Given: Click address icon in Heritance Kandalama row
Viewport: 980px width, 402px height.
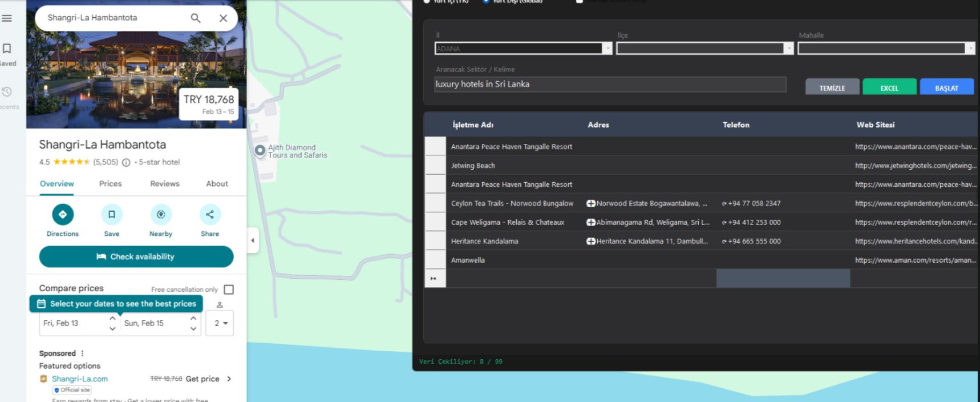Looking at the screenshot, I should click(591, 241).
